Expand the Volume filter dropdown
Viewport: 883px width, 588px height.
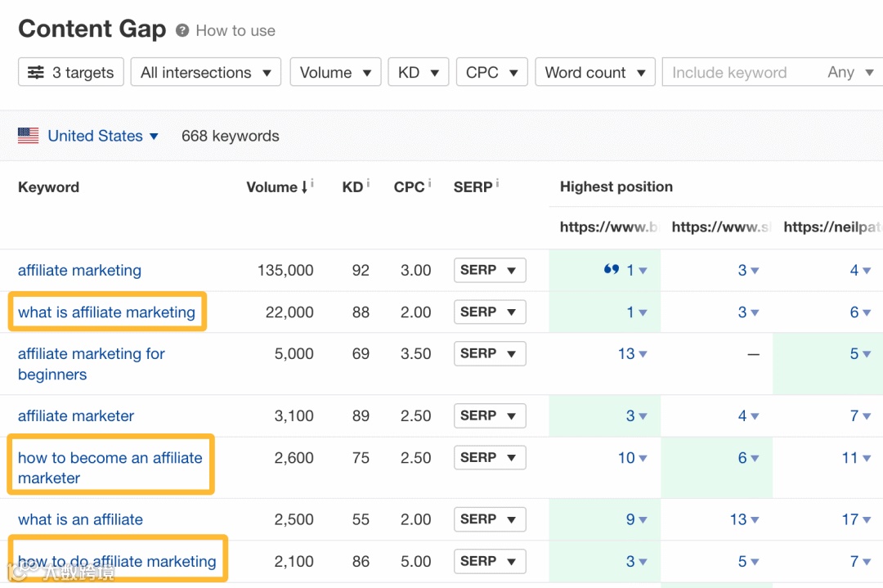click(335, 73)
